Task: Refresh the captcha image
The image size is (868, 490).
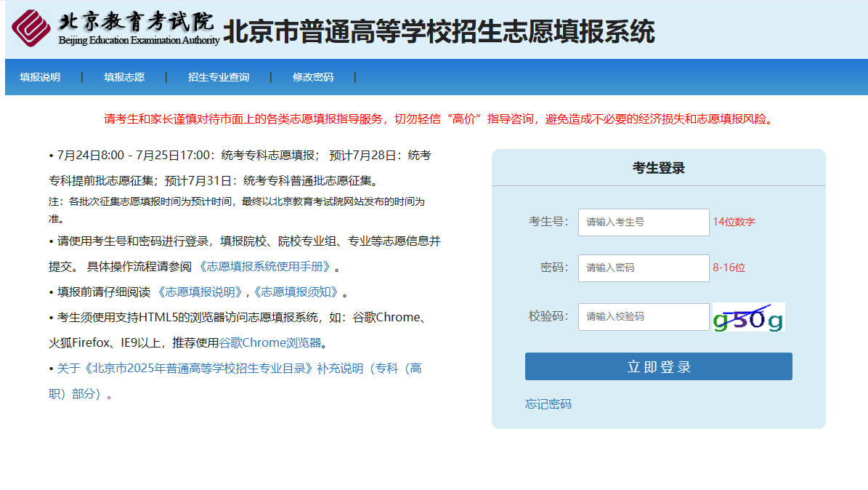Action: [x=748, y=318]
